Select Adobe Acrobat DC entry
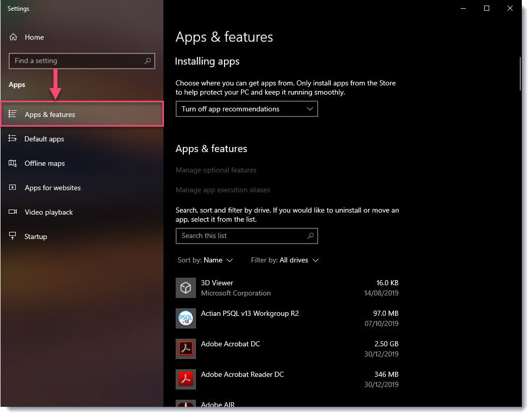 (287, 349)
